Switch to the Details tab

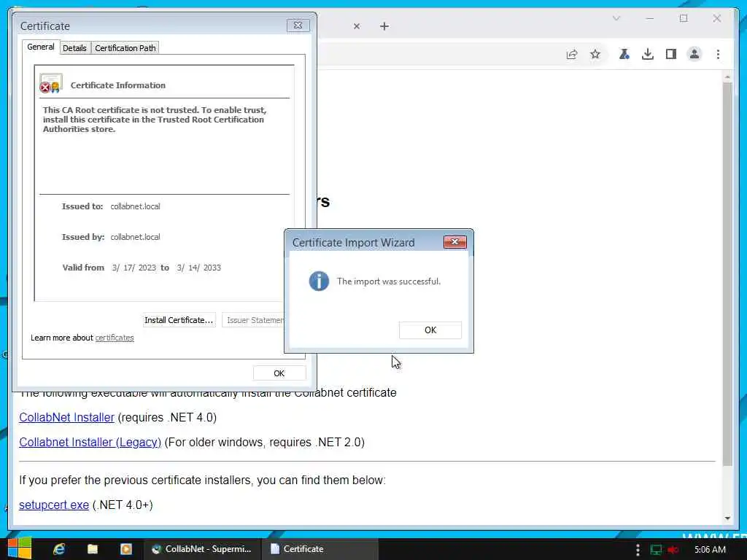click(75, 48)
